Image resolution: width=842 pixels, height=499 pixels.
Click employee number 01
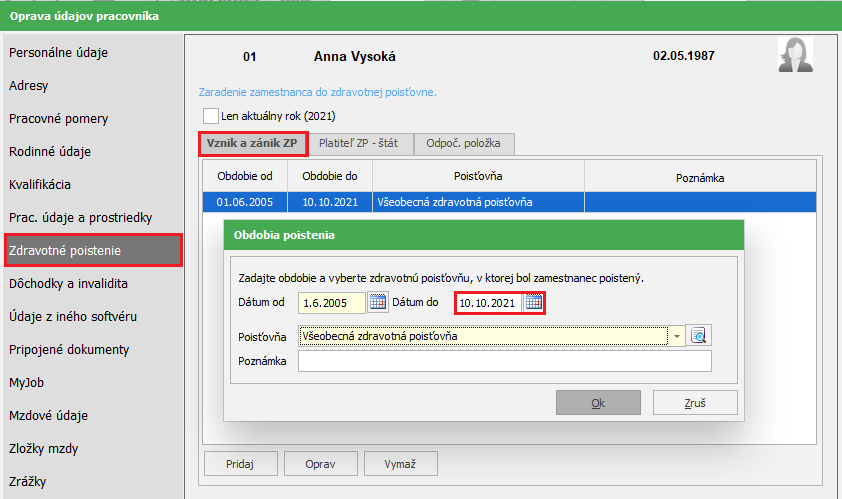tap(250, 57)
